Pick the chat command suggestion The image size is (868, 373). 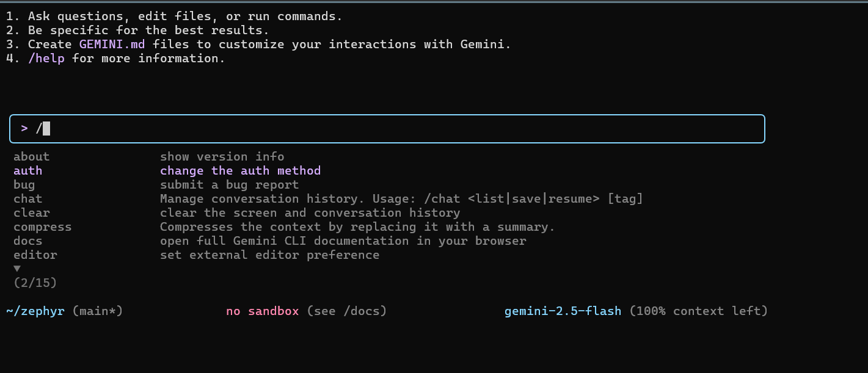tap(28, 199)
